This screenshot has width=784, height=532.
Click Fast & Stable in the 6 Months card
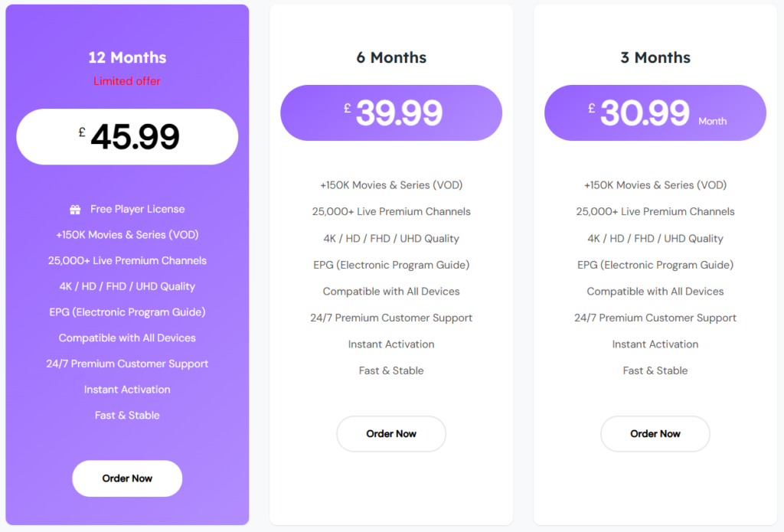(391, 370)
